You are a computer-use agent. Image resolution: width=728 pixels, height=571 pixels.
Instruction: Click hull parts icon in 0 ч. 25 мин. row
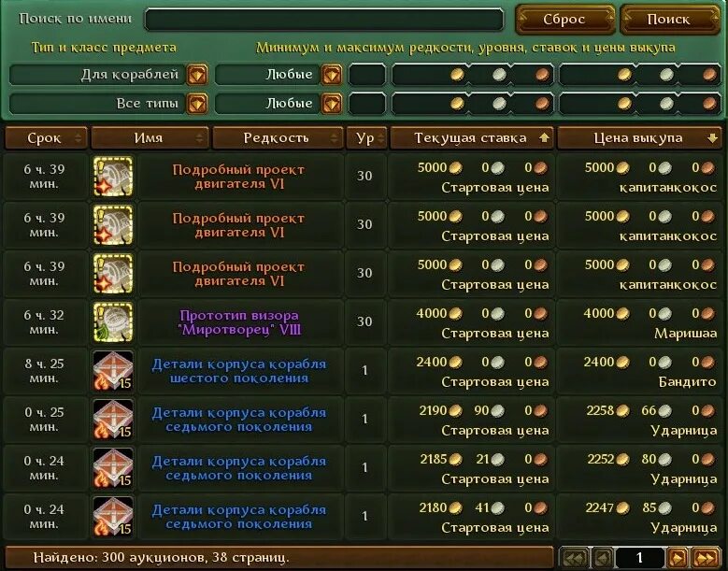tap(113, 420)
